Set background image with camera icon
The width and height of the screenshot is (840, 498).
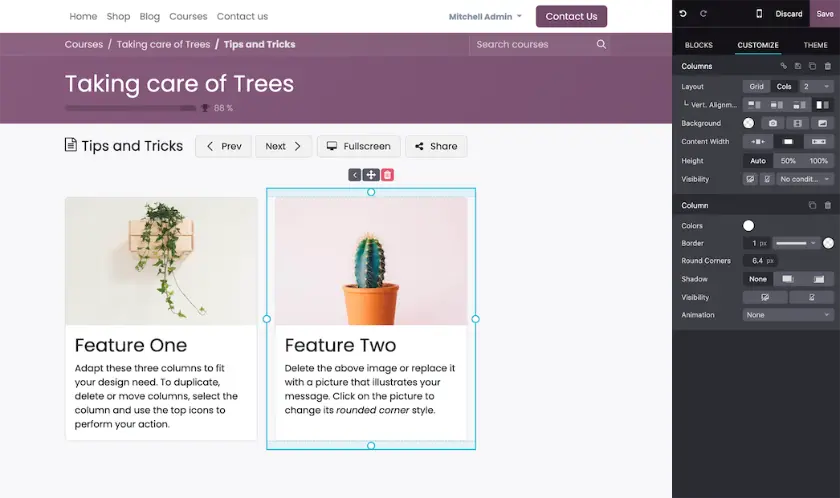pos(772,123)
